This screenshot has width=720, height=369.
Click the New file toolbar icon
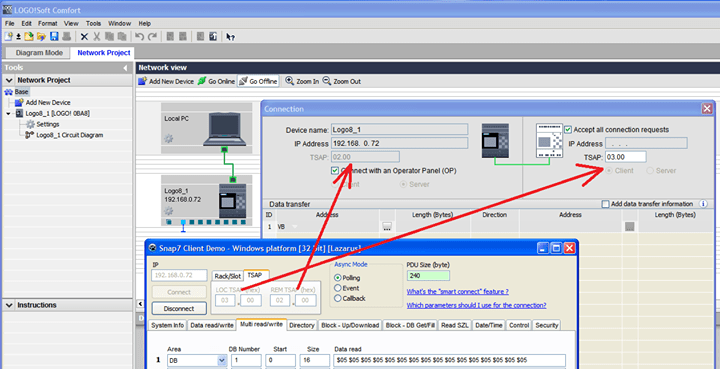pyautogui.click(x=8, y=37)
